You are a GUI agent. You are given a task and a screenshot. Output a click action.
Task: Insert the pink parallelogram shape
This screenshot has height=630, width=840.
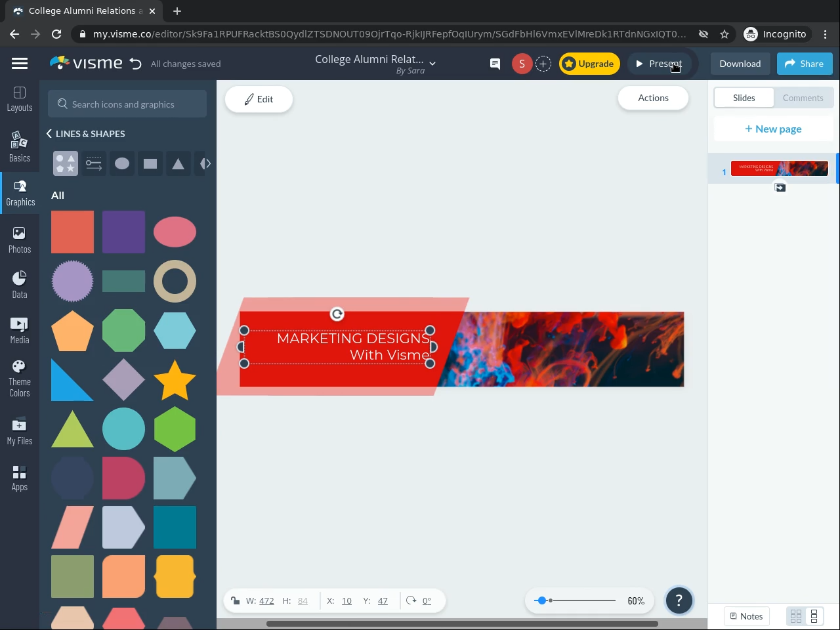pyautogui.click(x=72, y=528)
